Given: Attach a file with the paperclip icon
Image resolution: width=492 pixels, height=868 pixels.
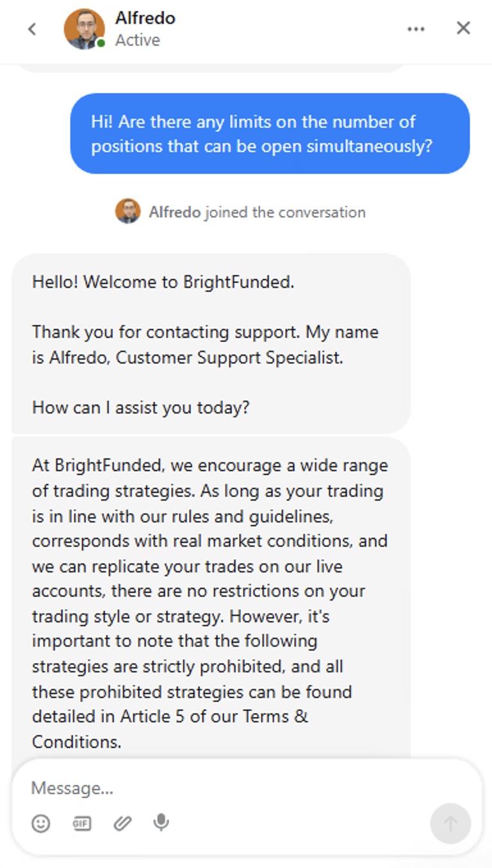Looking at the screenshot, I should [122, 823].
